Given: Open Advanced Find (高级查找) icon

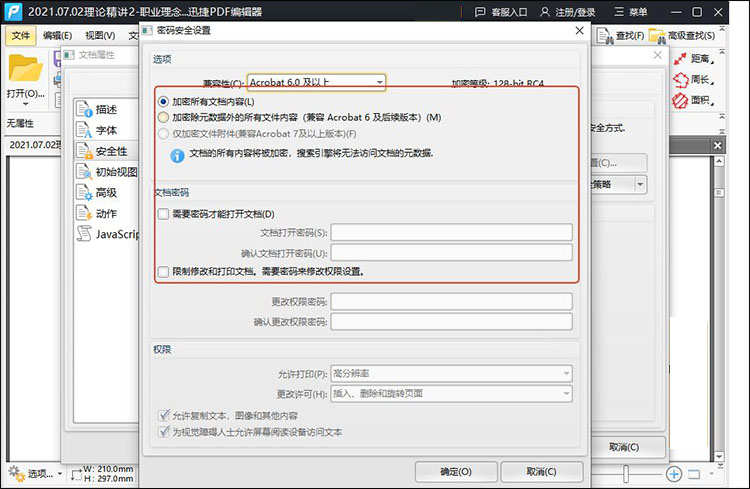Looking at the screenshot, I should click(657, 36).
